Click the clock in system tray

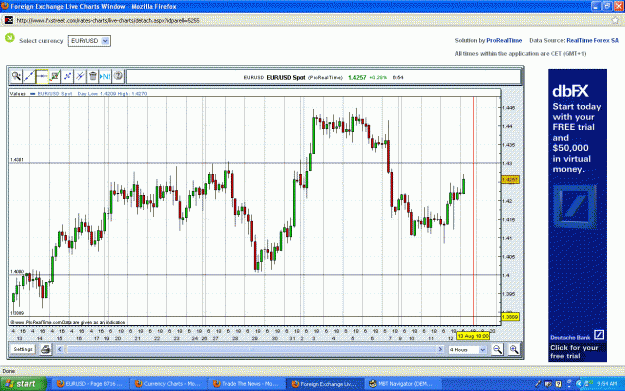click(x=607, y=384)
